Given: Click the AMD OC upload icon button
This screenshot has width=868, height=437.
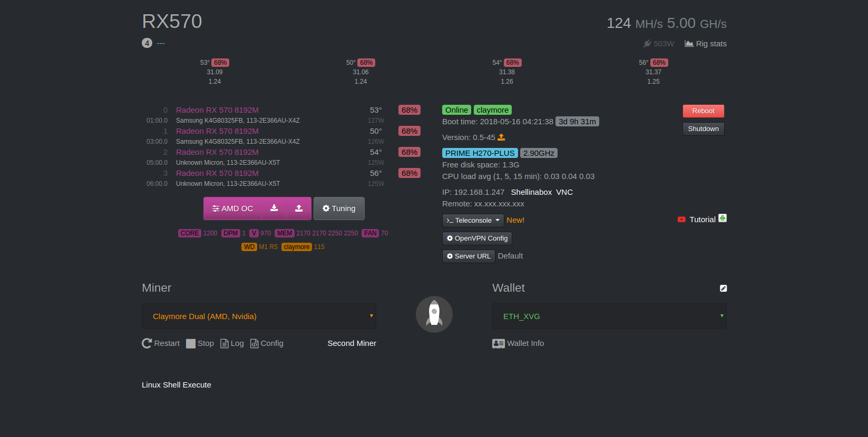Looking at the screenshot, I should 299,208.
